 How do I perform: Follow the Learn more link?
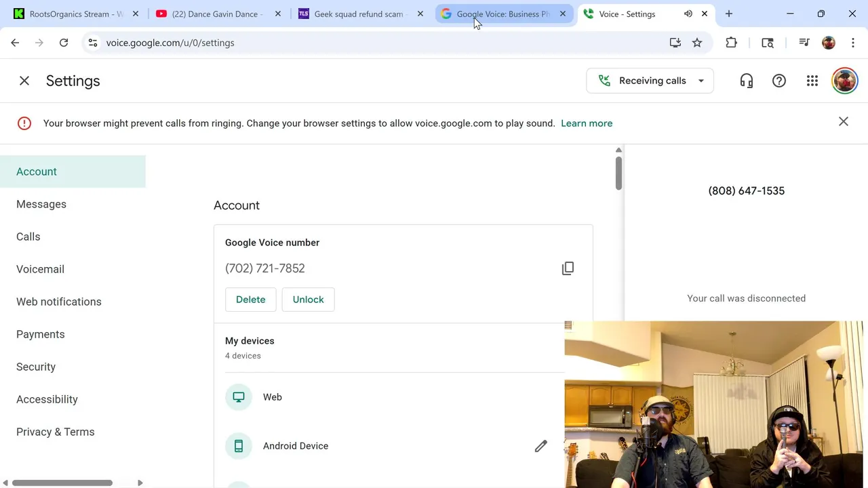click(x=587, y=123)
